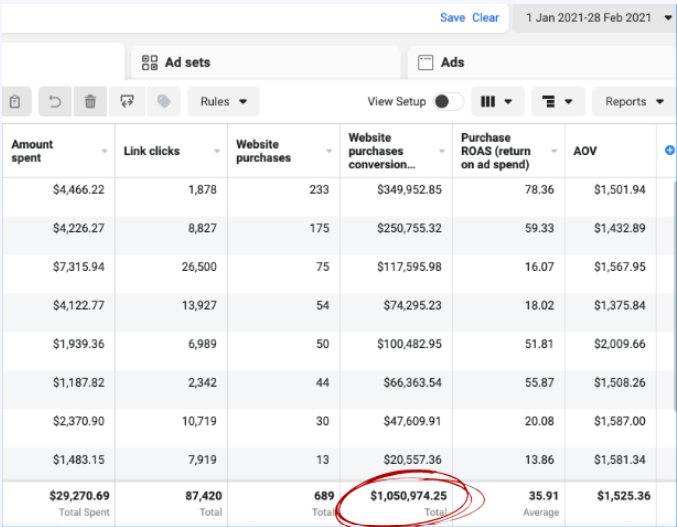Click the Clear link

pyautogui.click(x=485, y=18)
